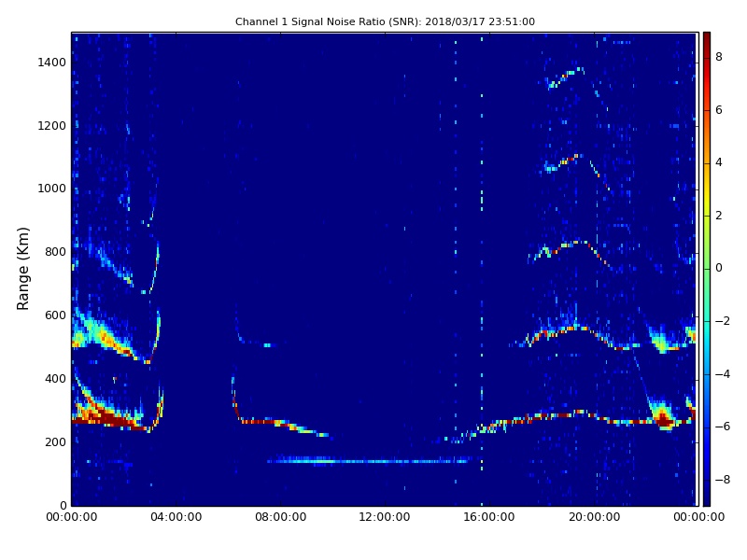Screen dimensions: 747x560
Task: Click the 12:00:00 time axis label
Action: click(385, 517)
